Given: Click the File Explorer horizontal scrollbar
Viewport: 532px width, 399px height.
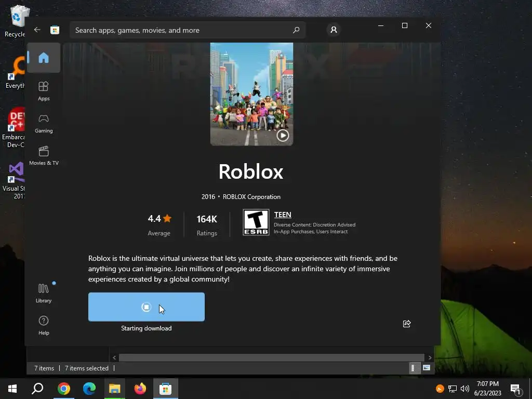Looking at the screenshot, I should point(271,357).
